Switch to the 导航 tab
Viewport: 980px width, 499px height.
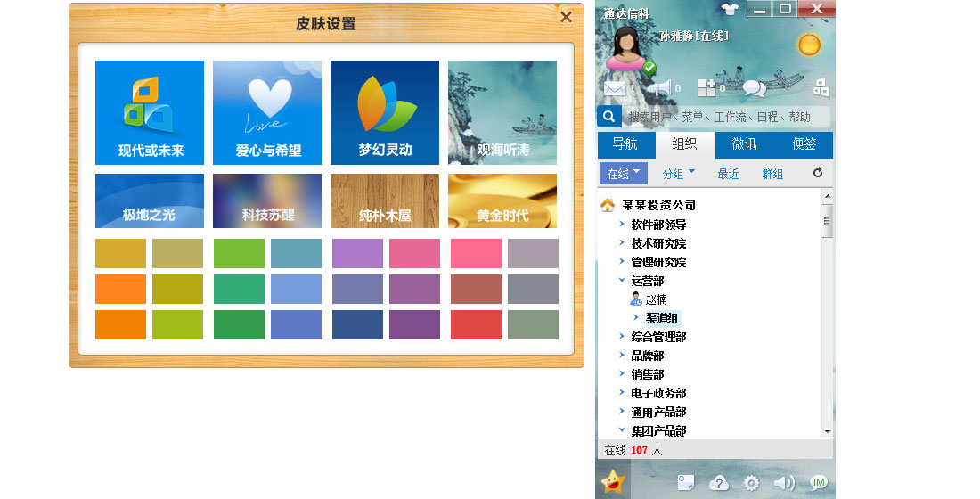(x=625, y=144)
